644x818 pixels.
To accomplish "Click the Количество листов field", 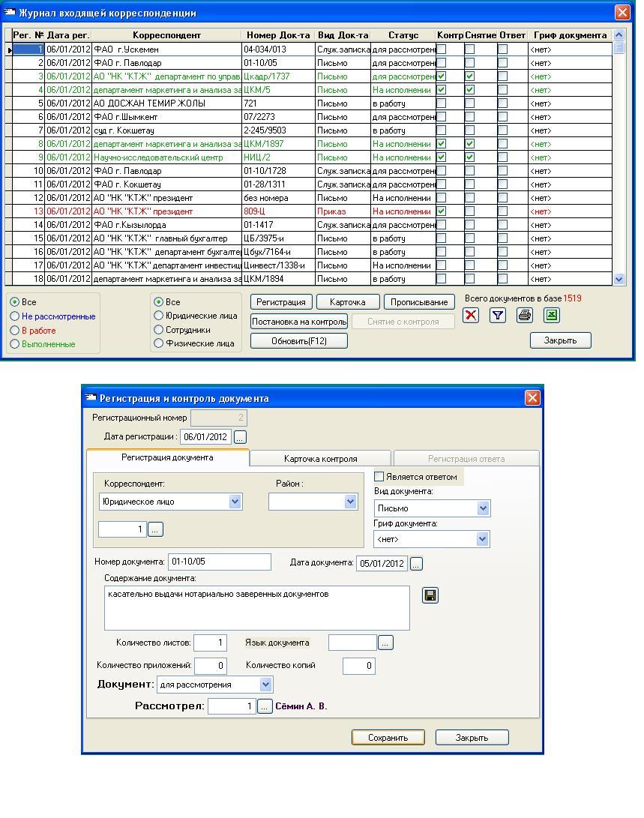I will coord(210,643).
